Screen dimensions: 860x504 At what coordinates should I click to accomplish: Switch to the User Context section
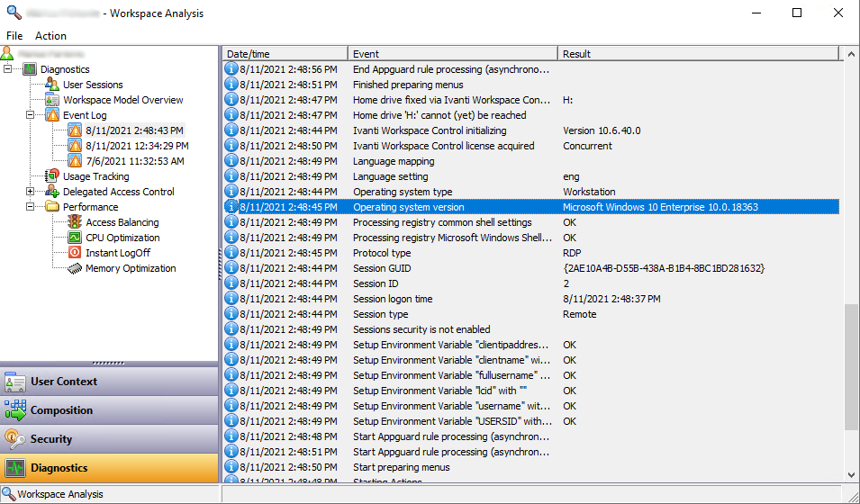[x=109, y=382]
